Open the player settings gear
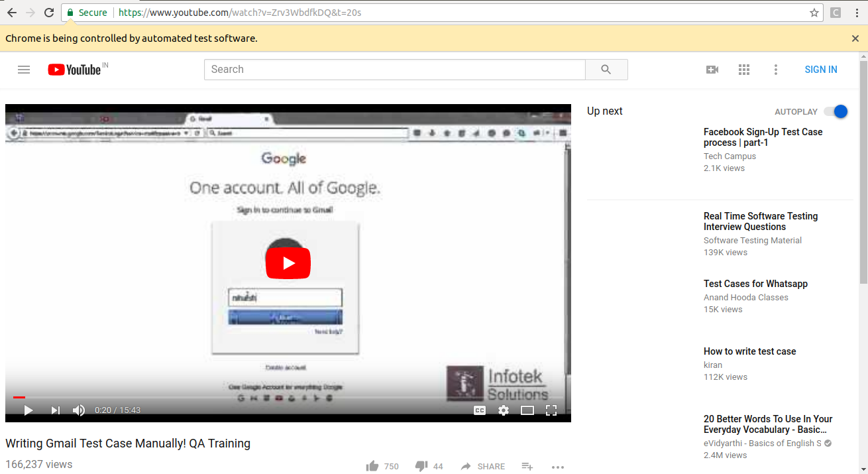Viewport: 868px width, 474px height. 504,410
